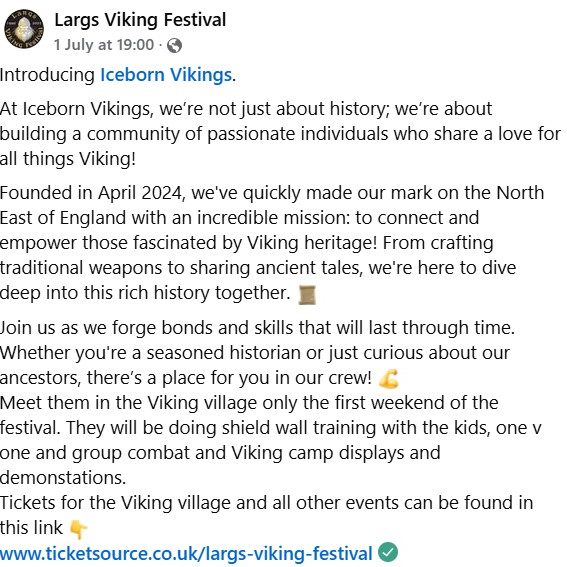567x567 pixels.
Task: Follow the ticketsource.co.uk largs-viking-festival link
Action: point(186,554)
